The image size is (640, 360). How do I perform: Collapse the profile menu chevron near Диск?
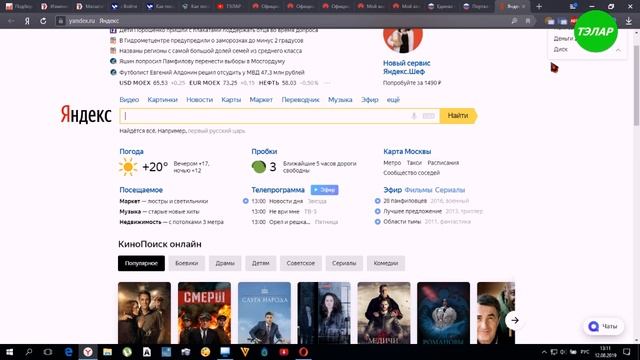coord(618,50)
